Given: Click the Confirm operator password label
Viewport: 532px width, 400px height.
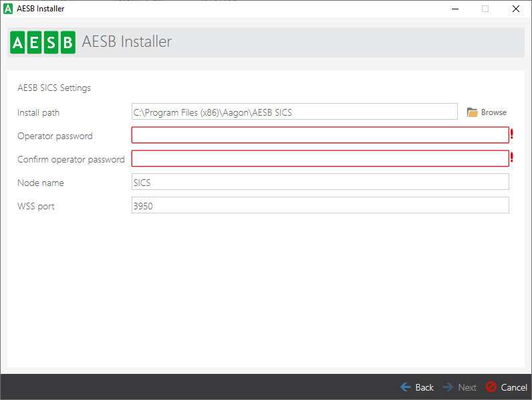Looking at the screenshot, I should pyautogui.click(x=71, y=160).
